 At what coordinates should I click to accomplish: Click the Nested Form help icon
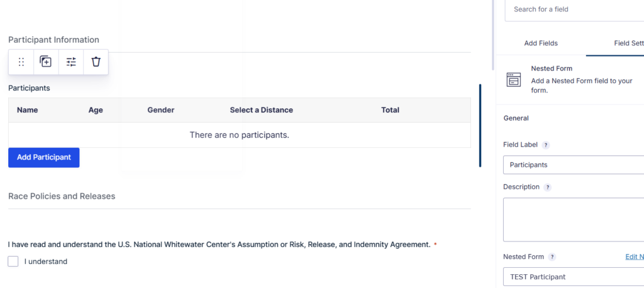point(552,257)
